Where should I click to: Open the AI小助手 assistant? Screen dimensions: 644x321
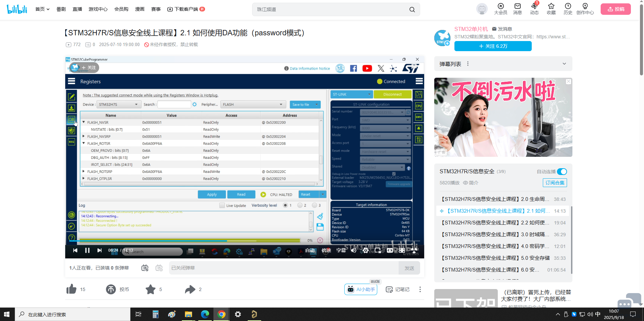361,289
